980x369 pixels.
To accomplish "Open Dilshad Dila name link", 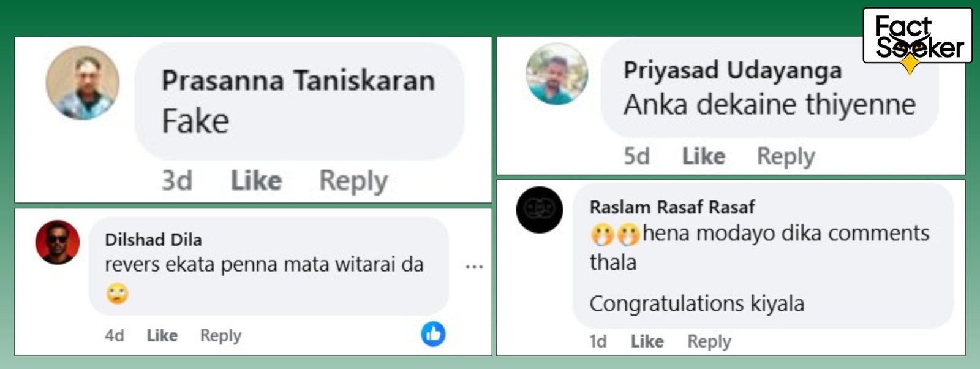I will click(153, 240).
